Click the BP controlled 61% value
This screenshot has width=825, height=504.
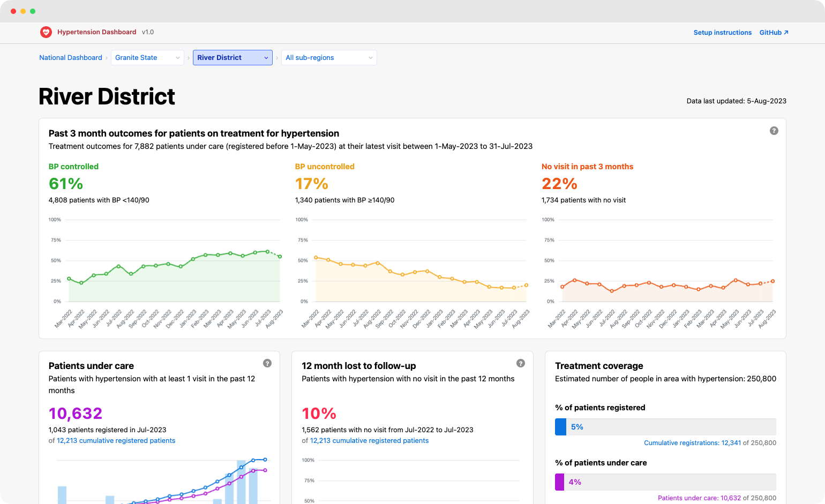(x=66, y=184)
